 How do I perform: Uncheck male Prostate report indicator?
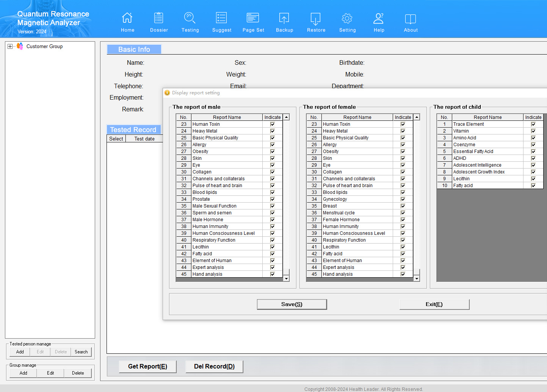click(x=272, y=199)
